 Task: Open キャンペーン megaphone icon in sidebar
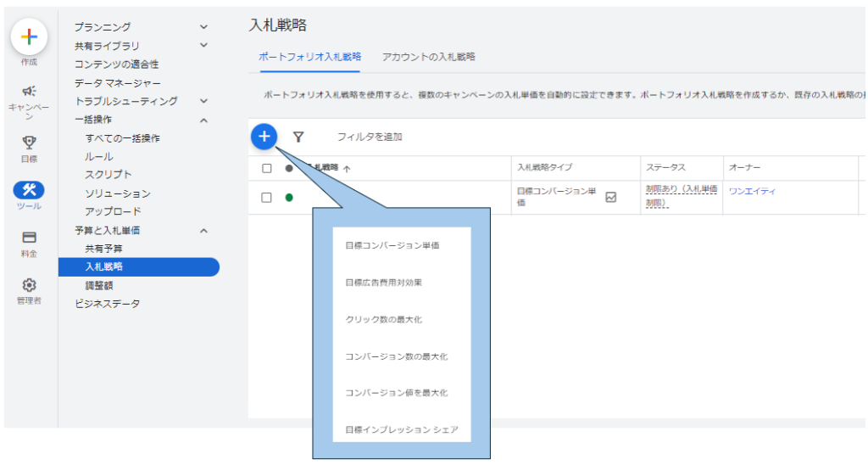[x=29, y=91]
